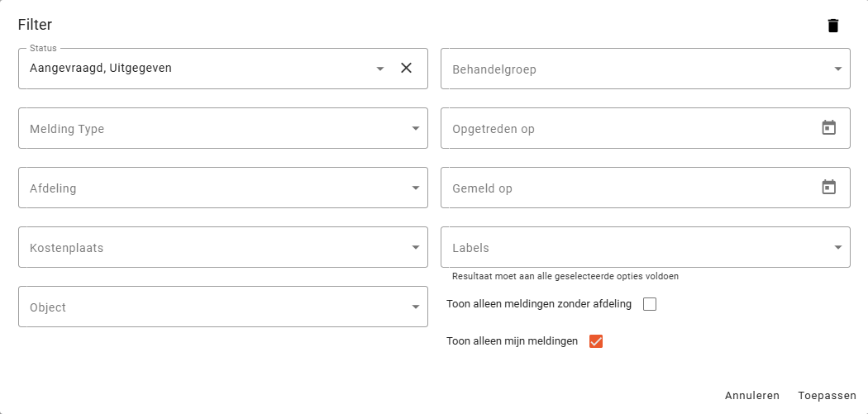Click the Aangevraagd, Uitgegeven status value
The height and width of the screenshot is (414, 868).
[x=101, y=69]
